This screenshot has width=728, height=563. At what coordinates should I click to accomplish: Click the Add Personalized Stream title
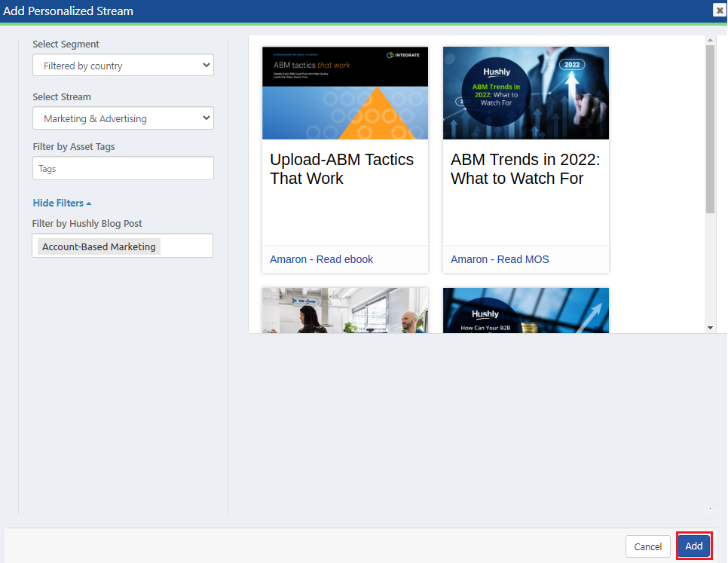69,11
